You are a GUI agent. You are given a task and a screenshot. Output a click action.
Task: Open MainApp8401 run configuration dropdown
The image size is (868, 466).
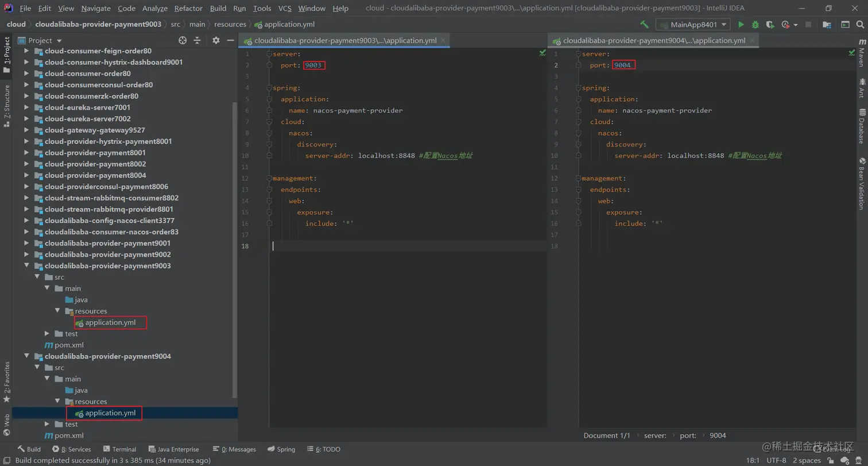pos(693,25)
